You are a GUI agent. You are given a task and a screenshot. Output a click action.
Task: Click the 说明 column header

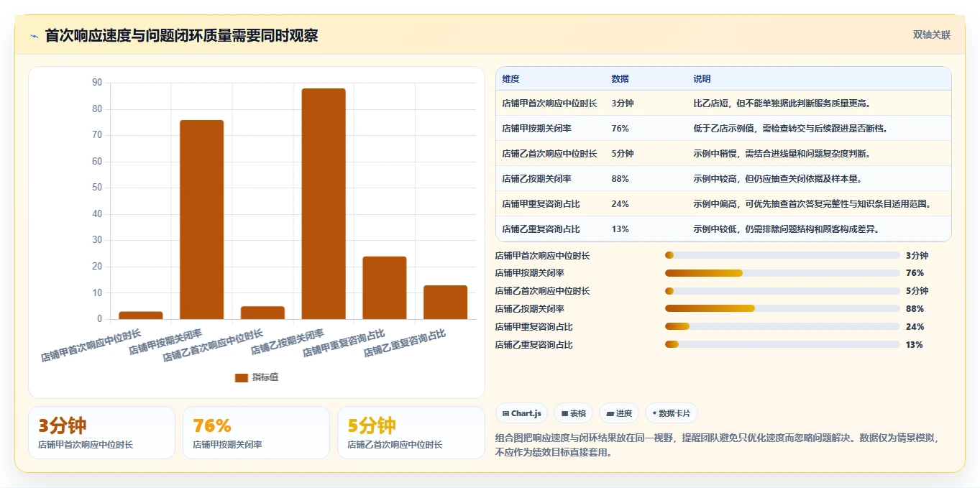(x=702, y=78)
